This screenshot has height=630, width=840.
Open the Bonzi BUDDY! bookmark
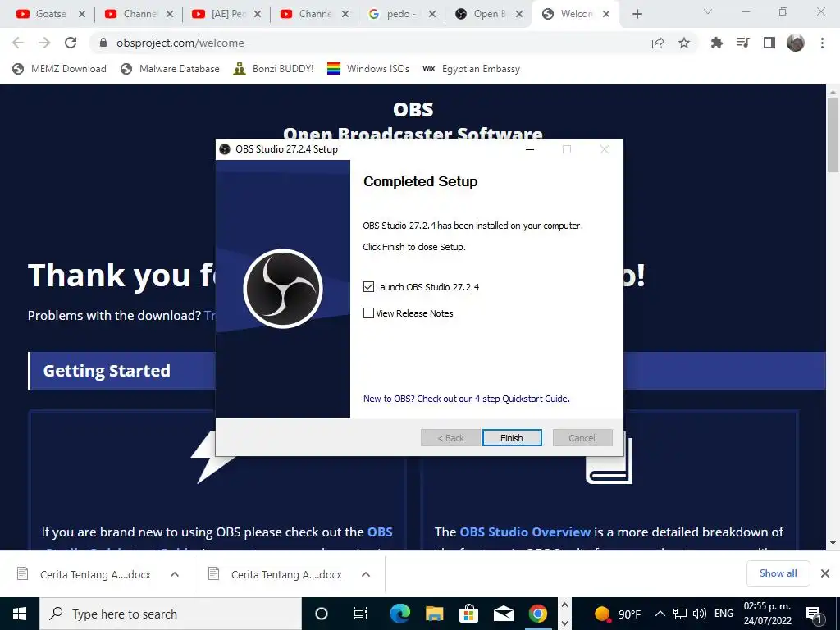273,69
